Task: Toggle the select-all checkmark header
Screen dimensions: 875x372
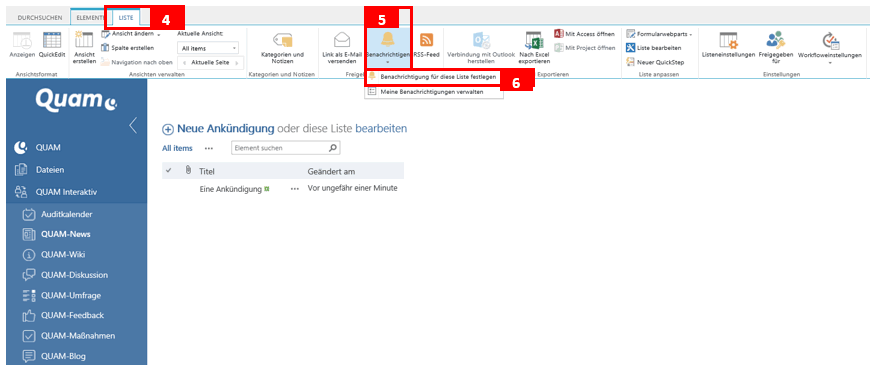Action: click(169, 171)
